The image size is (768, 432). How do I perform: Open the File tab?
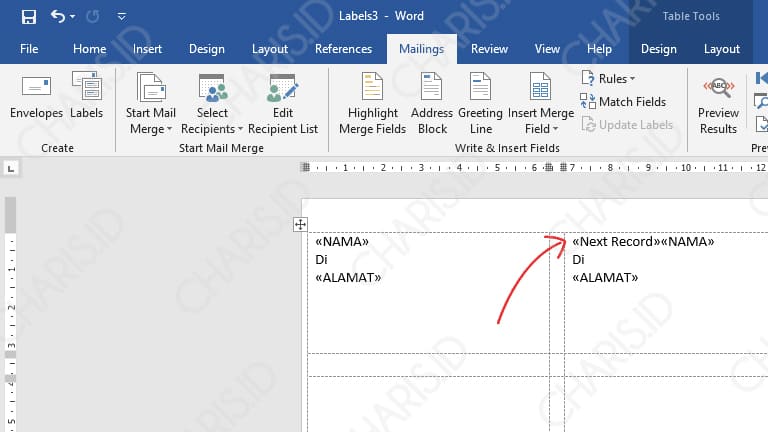click(x=29, y=49)
